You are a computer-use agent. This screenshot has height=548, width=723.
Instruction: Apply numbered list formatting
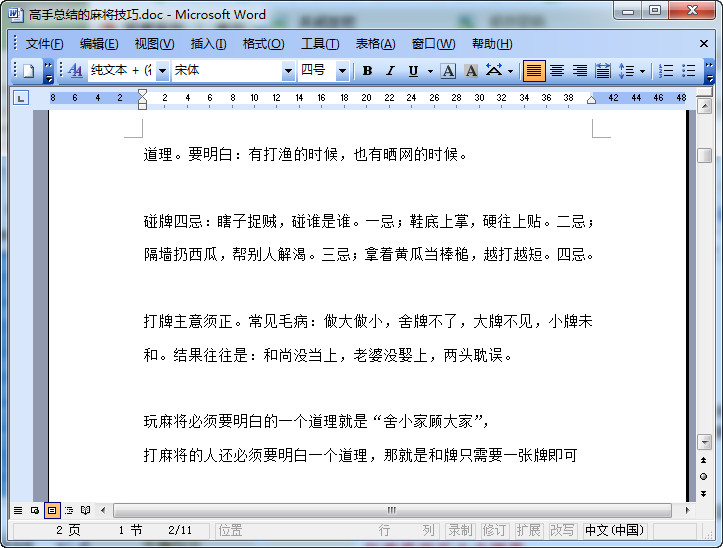pyautogui.click(x=665, y=71)
